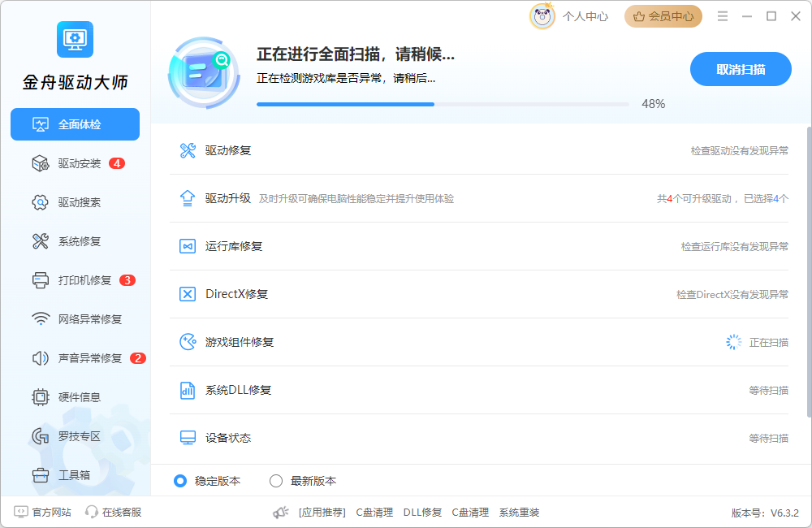The height and width of the screenshot is (528, 812).
Task: Click the 硬件信息 chip icon
Action: (x=41, y=397)
